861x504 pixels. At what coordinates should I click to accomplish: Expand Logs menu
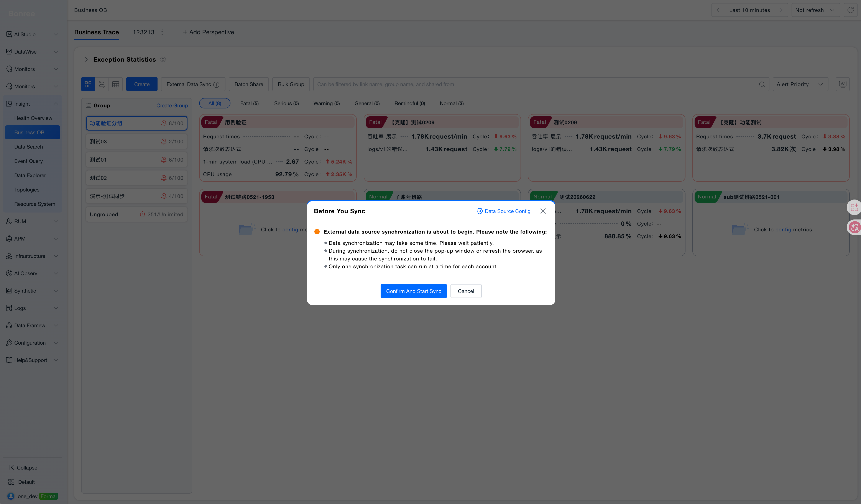(x=32, y=308)
